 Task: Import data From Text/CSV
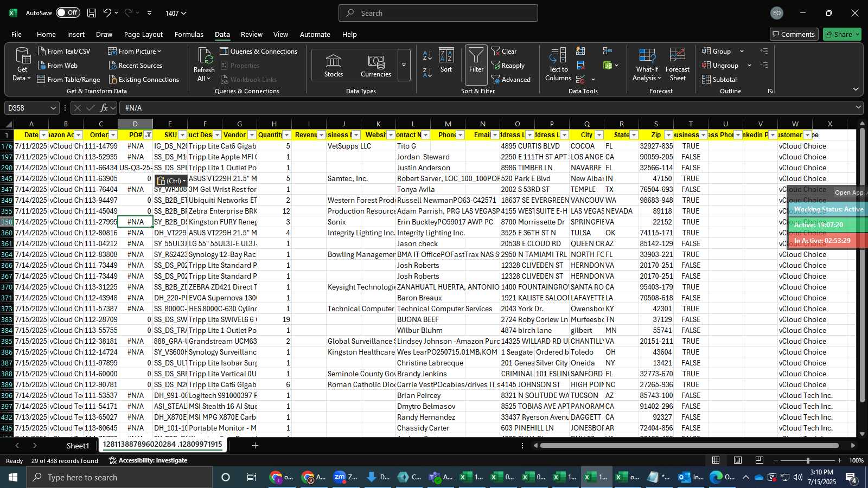pos(64,51)
